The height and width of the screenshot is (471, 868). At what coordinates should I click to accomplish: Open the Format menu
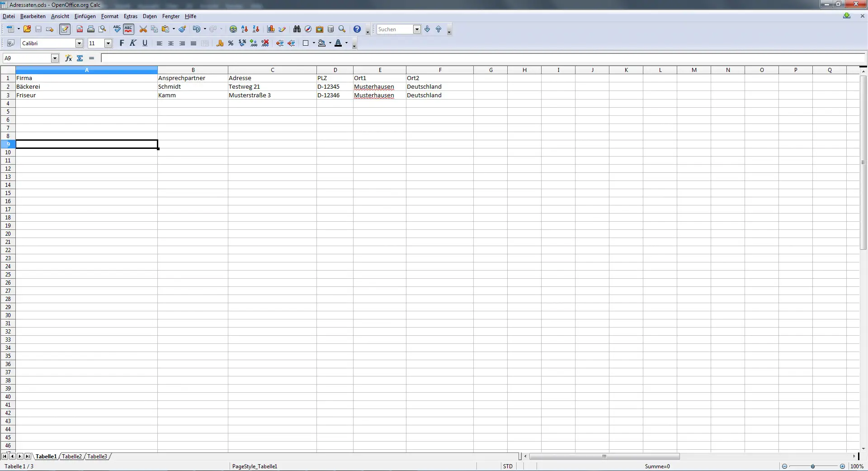[x=109, y=16]
